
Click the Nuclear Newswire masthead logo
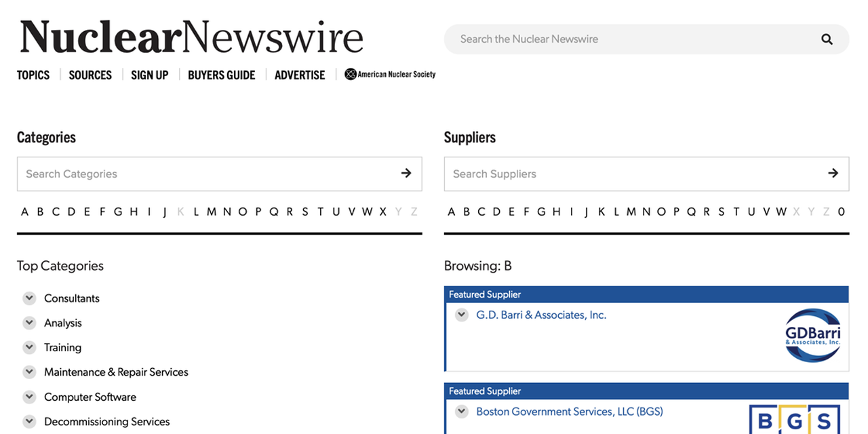tap(191, 37)
